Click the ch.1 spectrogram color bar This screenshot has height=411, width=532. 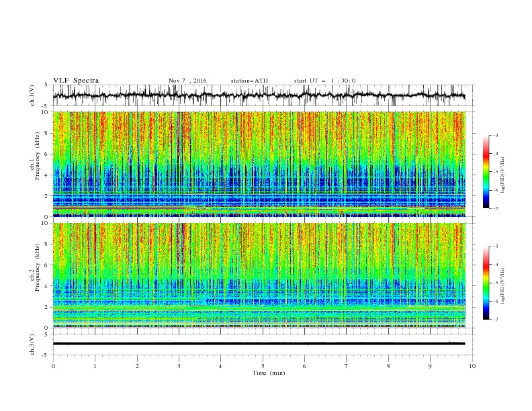pyautogui.click(x=486, y=172)
